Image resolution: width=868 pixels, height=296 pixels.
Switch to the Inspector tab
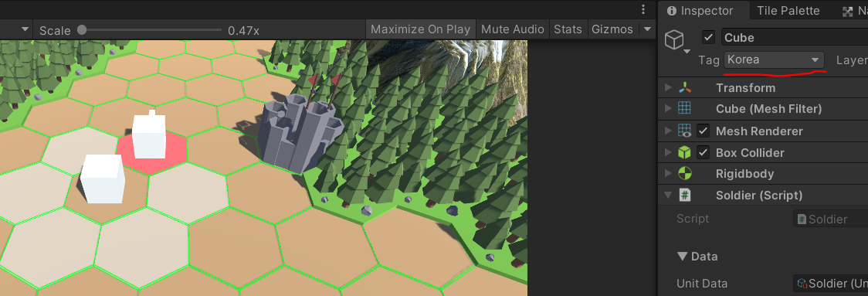[x=704, y=11]
